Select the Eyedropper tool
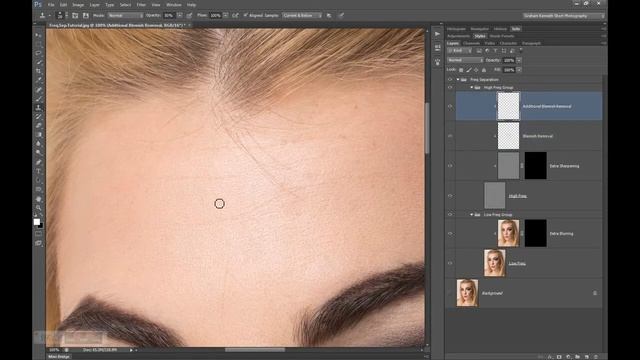Image resolution: width=640 pixels, height=360 pixels. point(38,80)
